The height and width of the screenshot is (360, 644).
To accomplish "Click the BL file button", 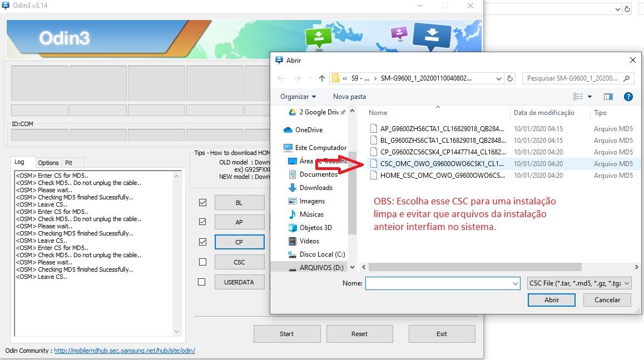I will tap(239, 203).
